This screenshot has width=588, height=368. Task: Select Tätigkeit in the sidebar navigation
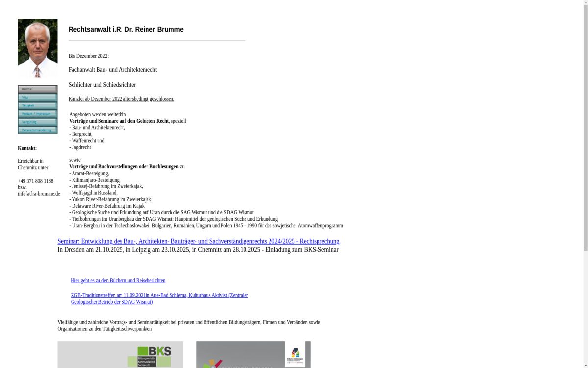(37, 105)
